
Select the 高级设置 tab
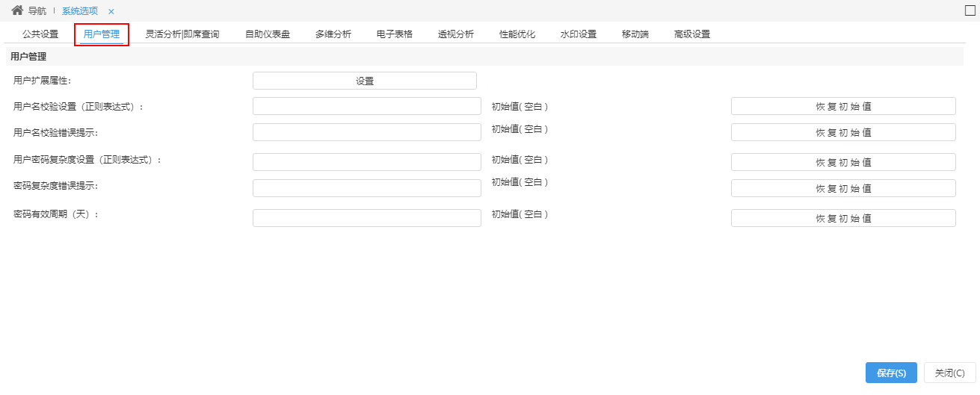click(692, 34)
